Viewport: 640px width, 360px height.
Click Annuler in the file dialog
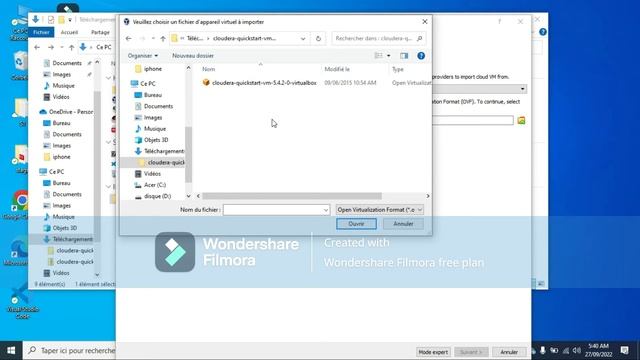click(x=403, y=224)
